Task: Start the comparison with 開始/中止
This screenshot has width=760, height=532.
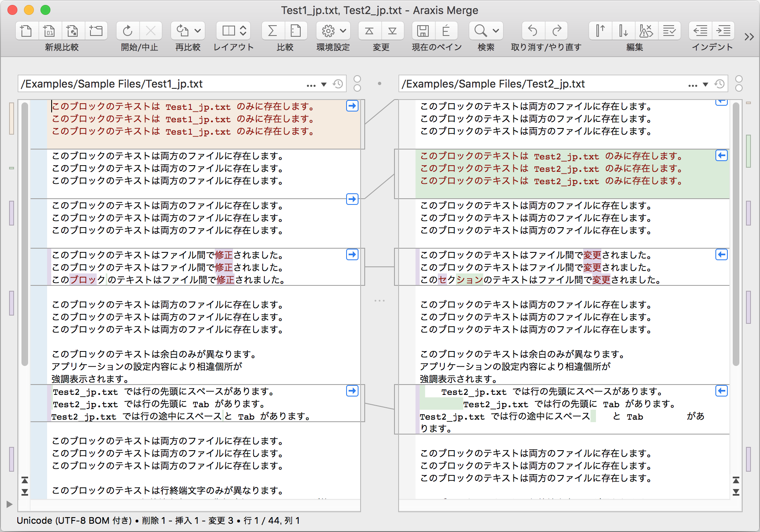Action: 128,30
